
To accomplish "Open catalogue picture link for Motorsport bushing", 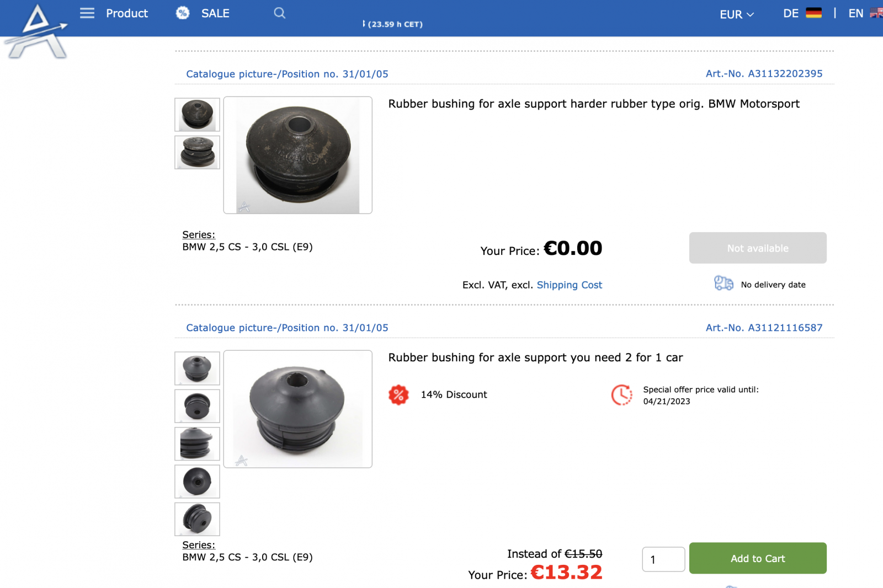I will (287, 74).
